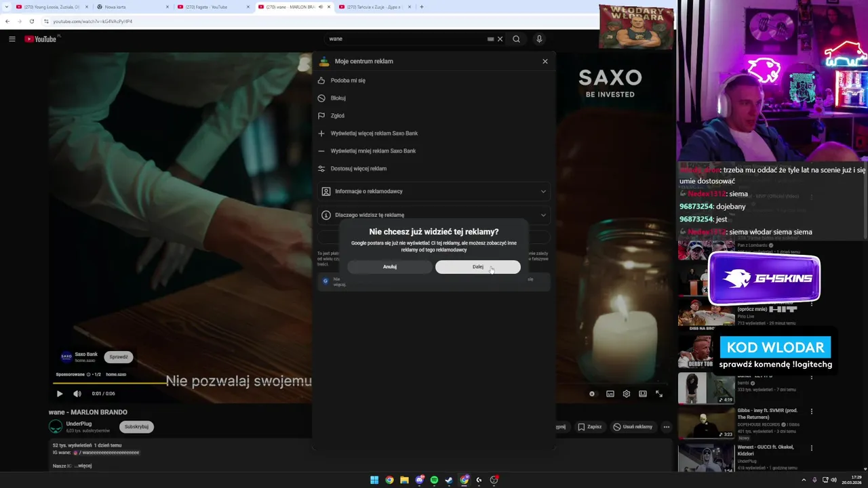The width and height of the screenshot is (868, 488).
Task: Clear the 'wane' search query
Action: point(500,39)
